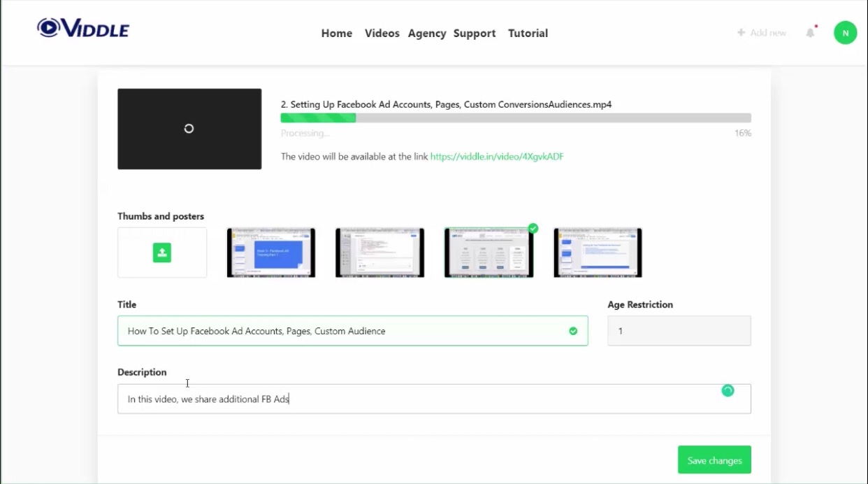
Task: Click the Age Restriction field
Action: click(679, 331)
